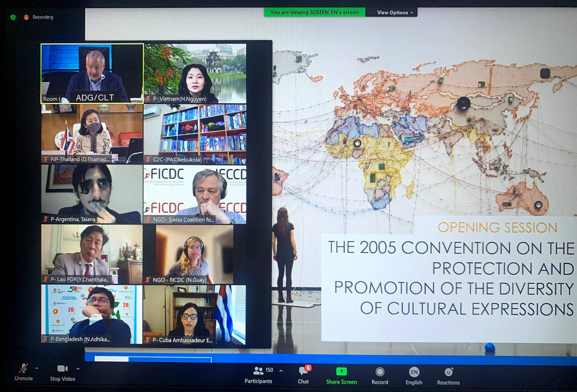The width and height of the screenshot is (577, 392).
Task: Toggle Stop Video camera icon
Action: [62, 369]
